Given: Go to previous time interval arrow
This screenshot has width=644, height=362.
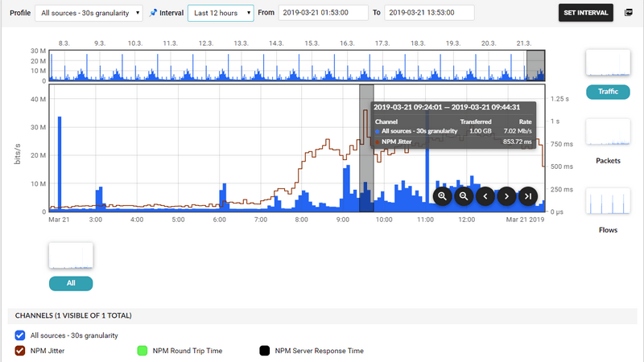Looking at the screenshot, I should coord(485,195).
